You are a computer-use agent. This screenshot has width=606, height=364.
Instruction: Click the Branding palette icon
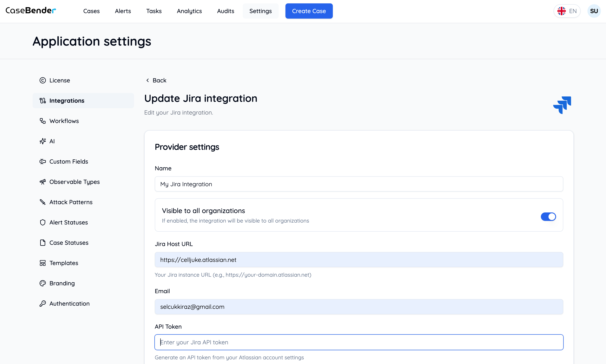[43, 283]
